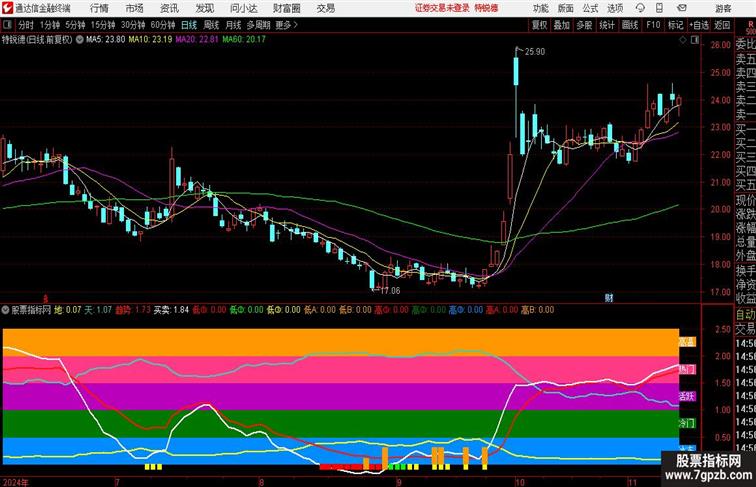Image resolution: width=756 pixels, height=487 pixels.
Task: Expand main chart indicator dropdown beside 特锐德
Action: pos(79,40)
